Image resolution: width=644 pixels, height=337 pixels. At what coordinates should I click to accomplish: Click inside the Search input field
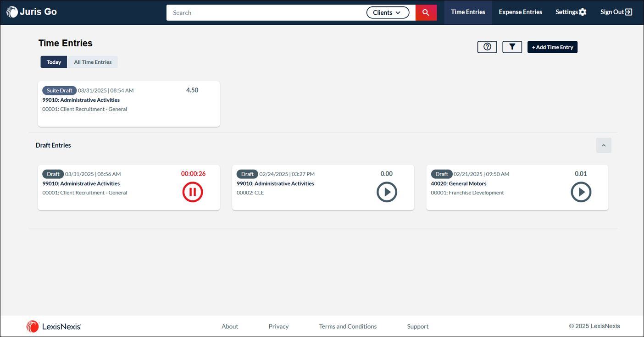tap(266, 13)
